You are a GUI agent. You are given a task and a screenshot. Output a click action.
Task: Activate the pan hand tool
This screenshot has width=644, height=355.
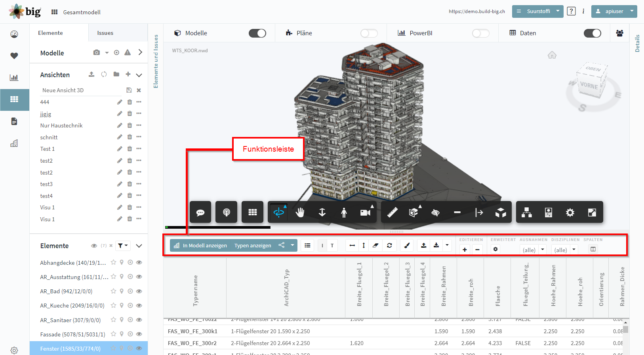[300, 213]
